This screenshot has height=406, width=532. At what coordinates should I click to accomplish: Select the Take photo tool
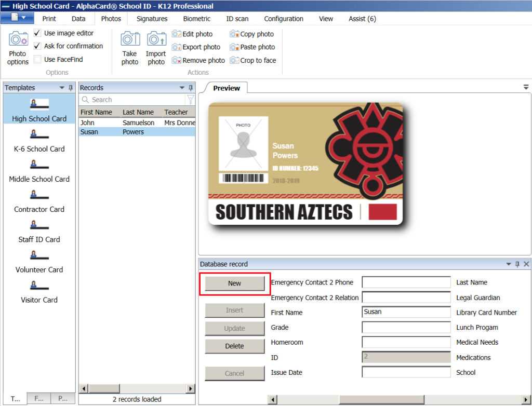click(x=129, y=49)
